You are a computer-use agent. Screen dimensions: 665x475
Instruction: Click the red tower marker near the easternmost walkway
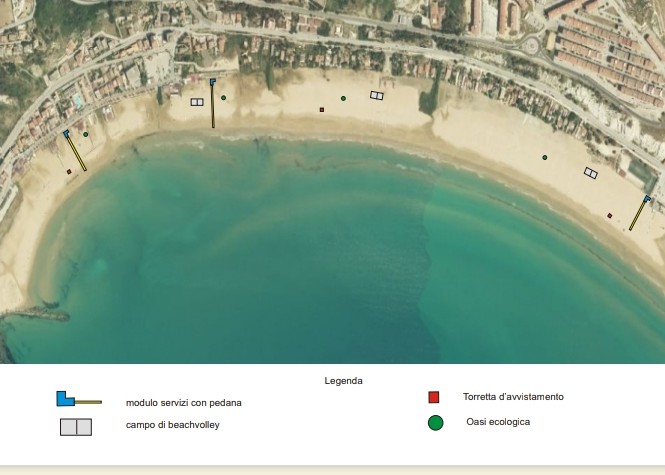[x=609, y=215]
